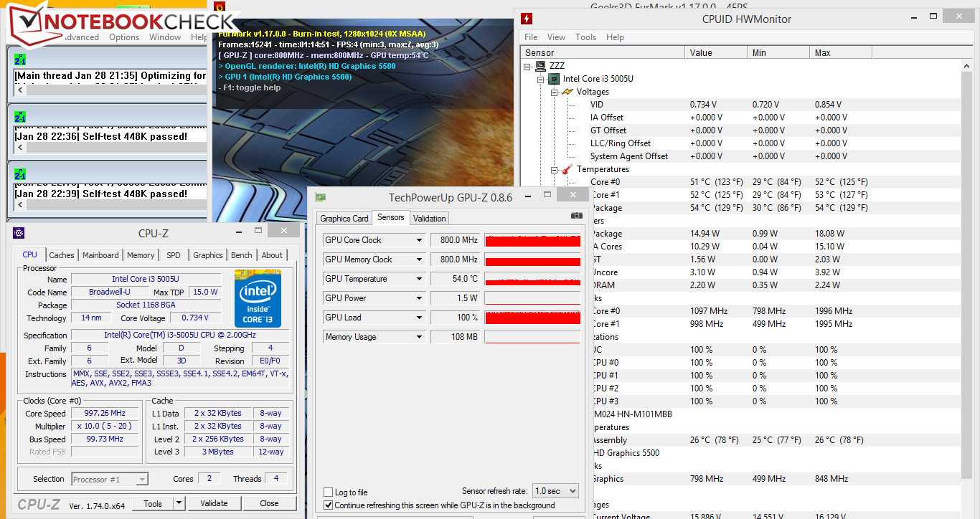Switch to the Memory tab in CPU-Z
980x519 pixels.
(x=141, y=255)
